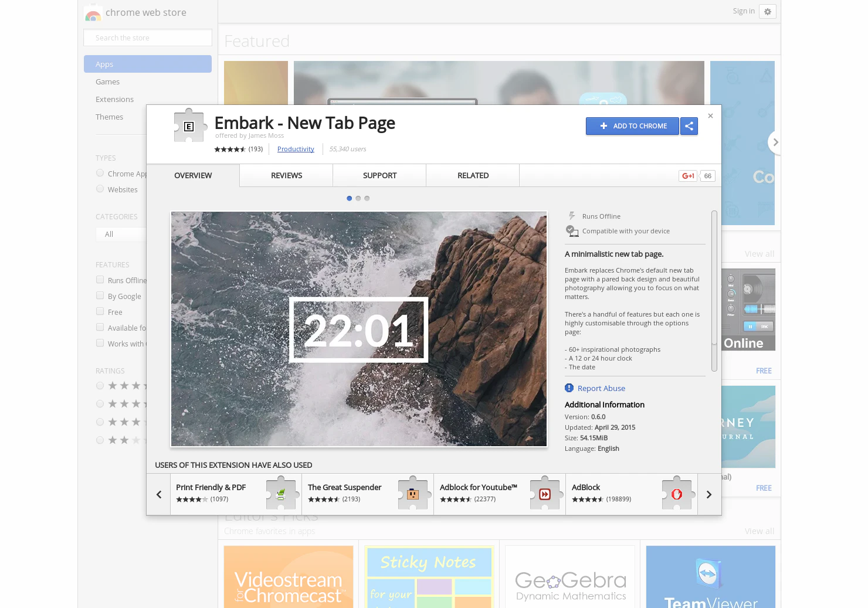This screenshot has width=868, height=608.
Task: Open the TeamViewer app tile
Action: coord(711,577)
